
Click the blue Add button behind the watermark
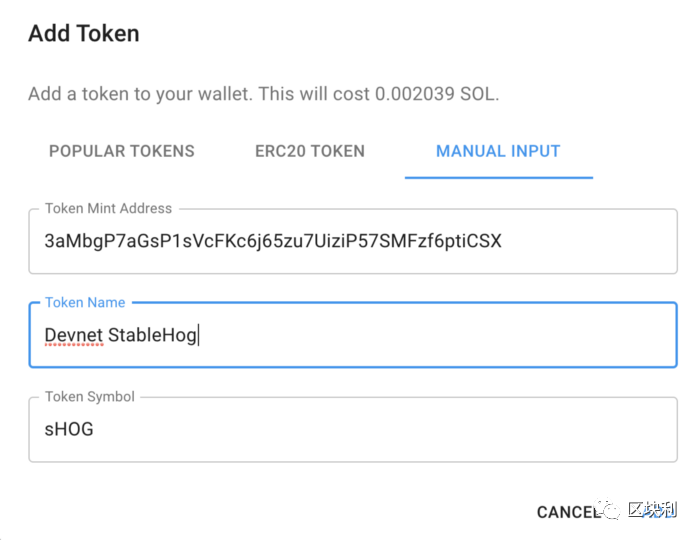click(656, 511)
